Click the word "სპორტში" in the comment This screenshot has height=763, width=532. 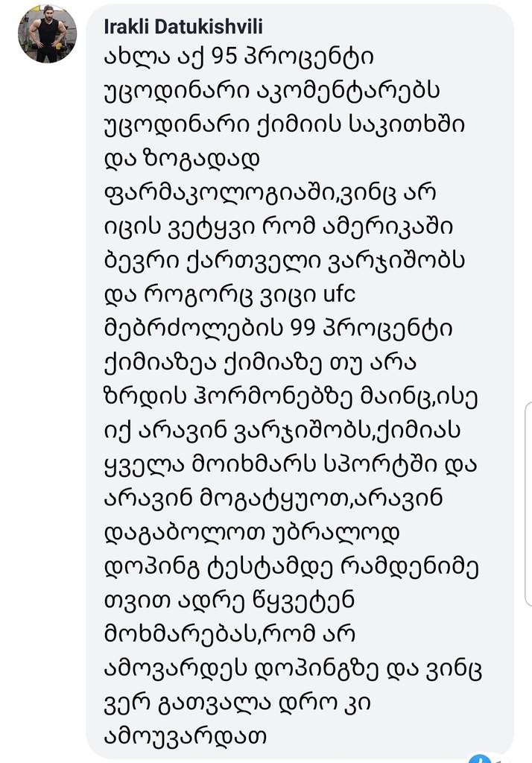coord(379,465)
